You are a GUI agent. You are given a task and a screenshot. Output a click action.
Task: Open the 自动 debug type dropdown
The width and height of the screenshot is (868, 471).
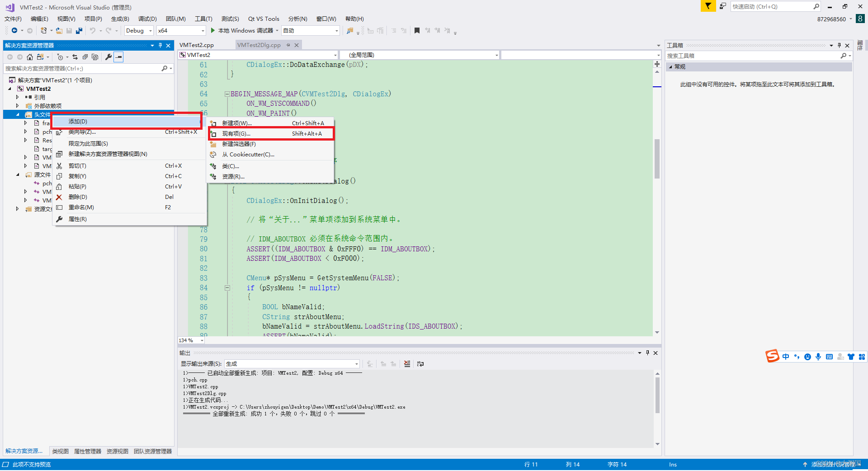point(311,31)
